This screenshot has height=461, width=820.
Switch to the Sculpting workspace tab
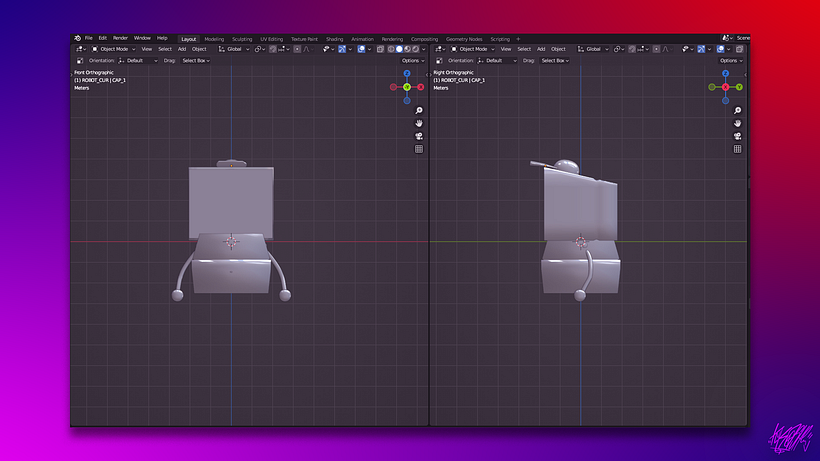click(242, 39)
